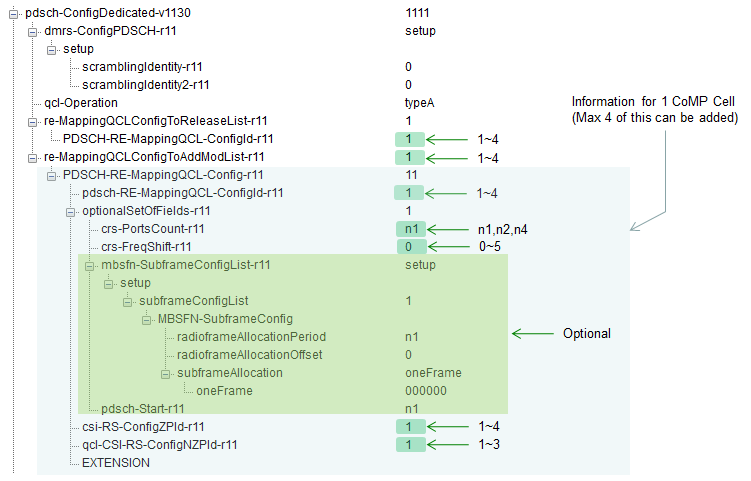
Task: Collapse the subframeConfigList node
Action: (127, 302)
